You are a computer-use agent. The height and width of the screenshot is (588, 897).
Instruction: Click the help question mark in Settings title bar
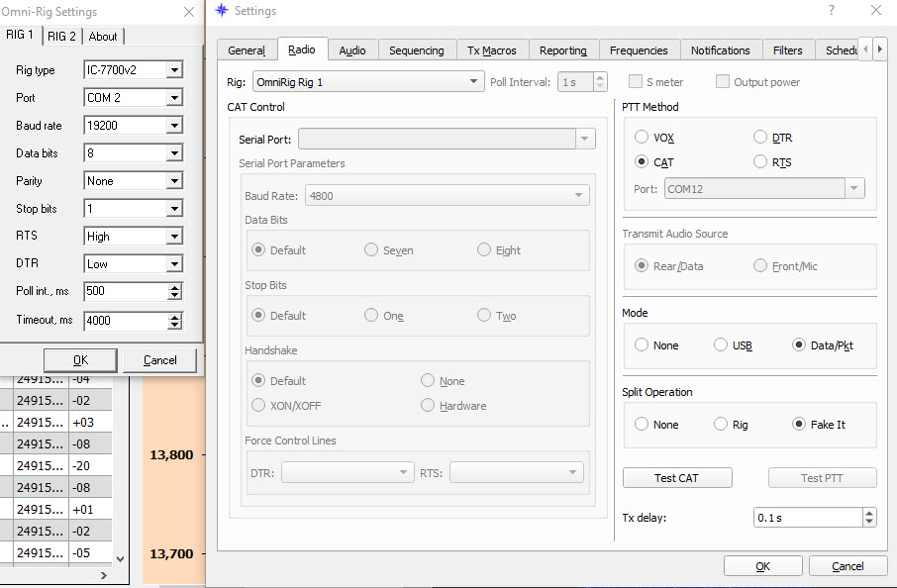(x=832, y=10)
